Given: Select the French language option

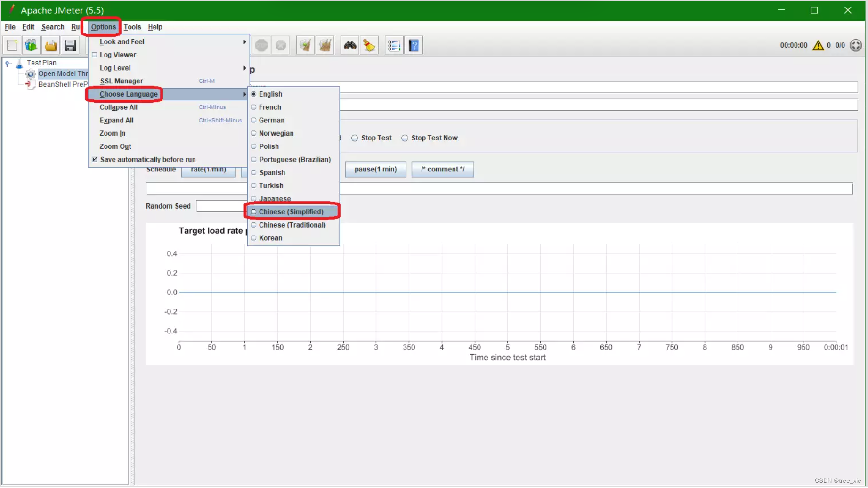Looking at the screenshot, I should pos(293,107).
